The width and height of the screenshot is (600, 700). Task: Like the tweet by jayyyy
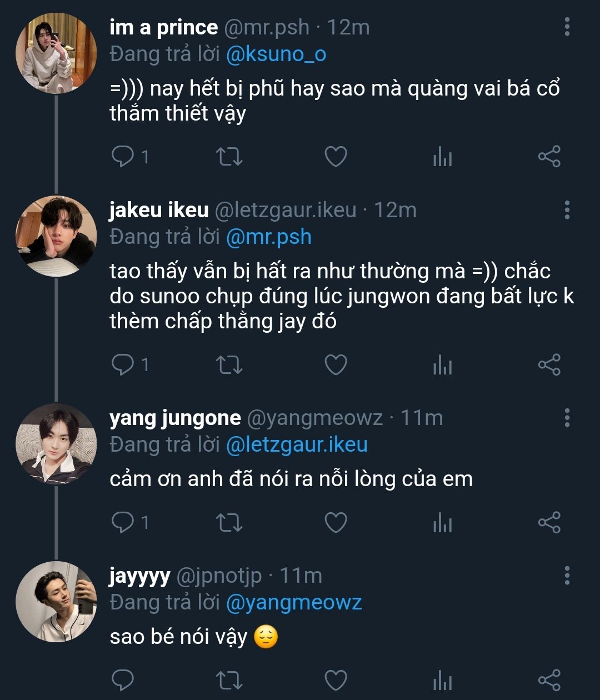click(336, 680)
